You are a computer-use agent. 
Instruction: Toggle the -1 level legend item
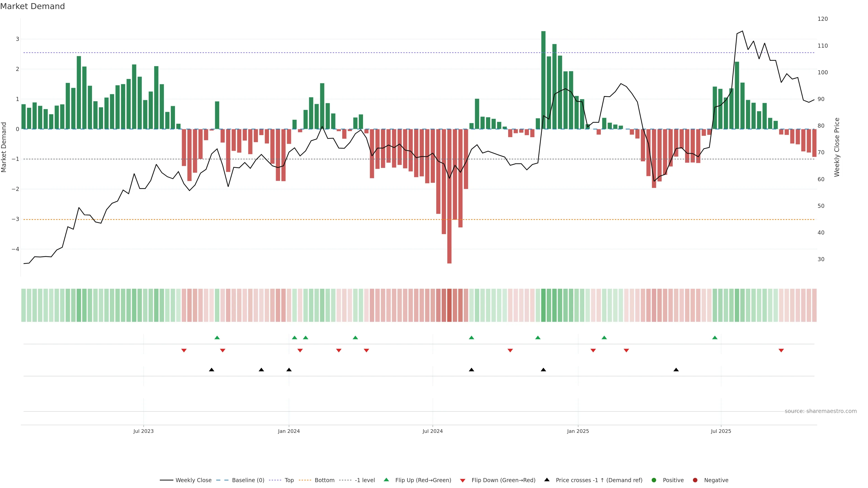[x=365, y=480]
